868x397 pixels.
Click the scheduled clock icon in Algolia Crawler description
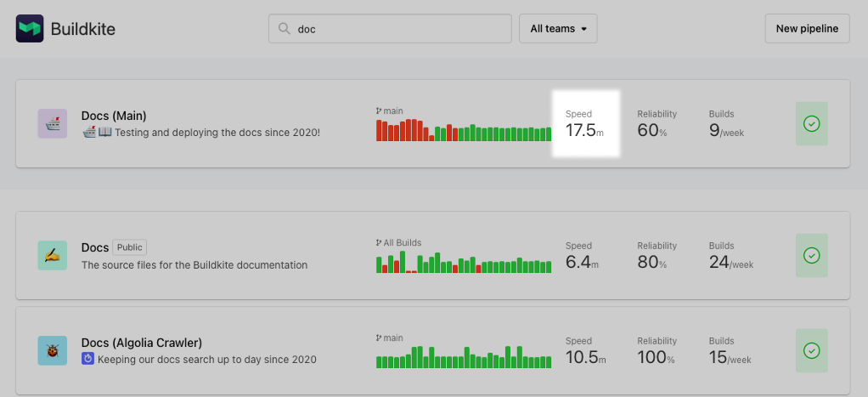tap(87, 359)
